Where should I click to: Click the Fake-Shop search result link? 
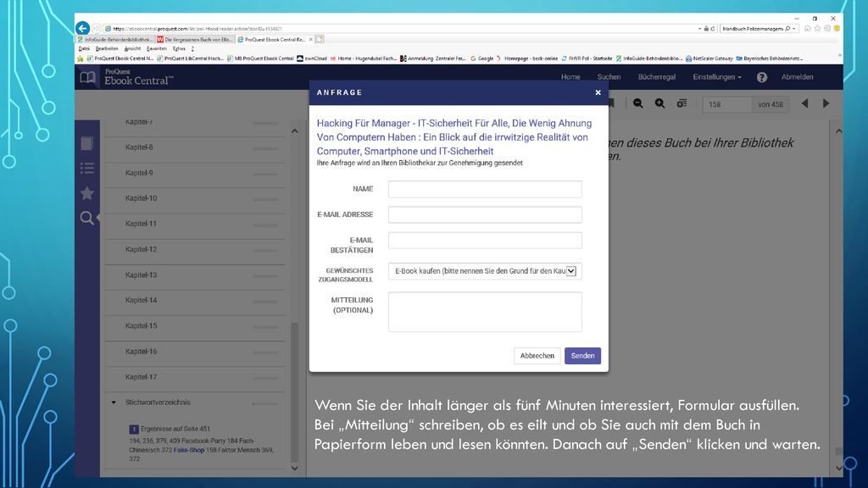[x=189, y=450]
